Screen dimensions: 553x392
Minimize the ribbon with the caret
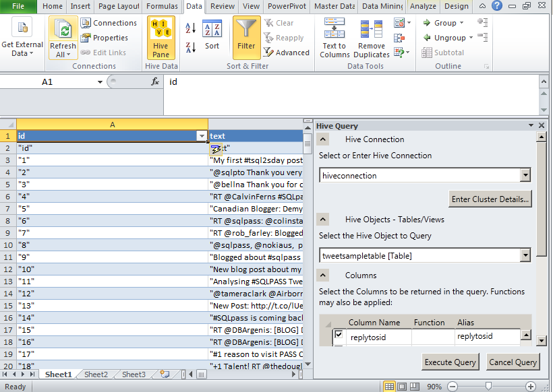click(482, 6)
